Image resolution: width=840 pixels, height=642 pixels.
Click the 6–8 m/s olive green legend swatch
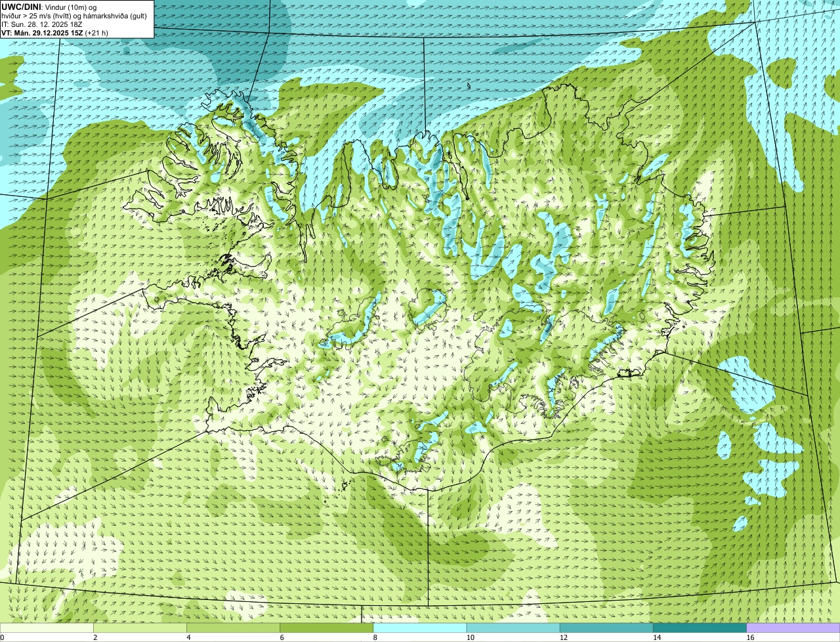tap(327, 628)
